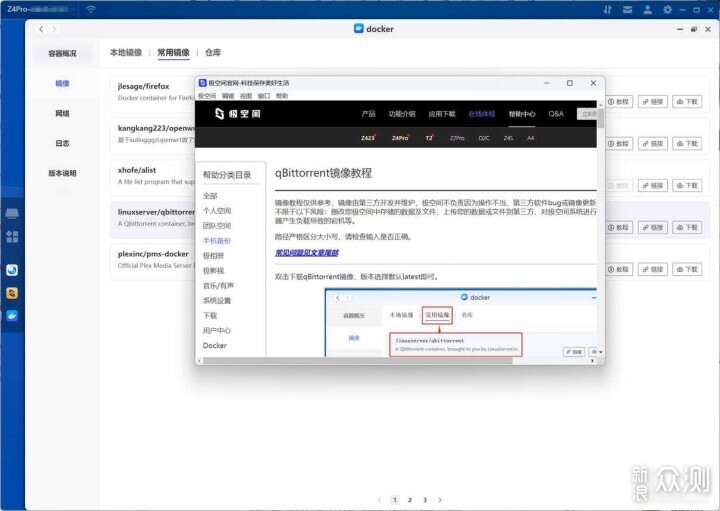
Task: Open the blue round browser icon in dock
Action: 12,270
